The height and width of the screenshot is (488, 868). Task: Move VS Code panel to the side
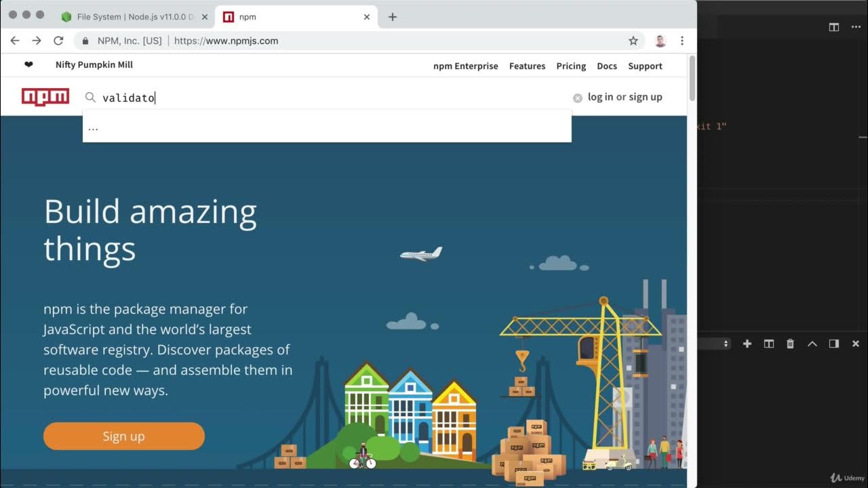coord(834,344)
